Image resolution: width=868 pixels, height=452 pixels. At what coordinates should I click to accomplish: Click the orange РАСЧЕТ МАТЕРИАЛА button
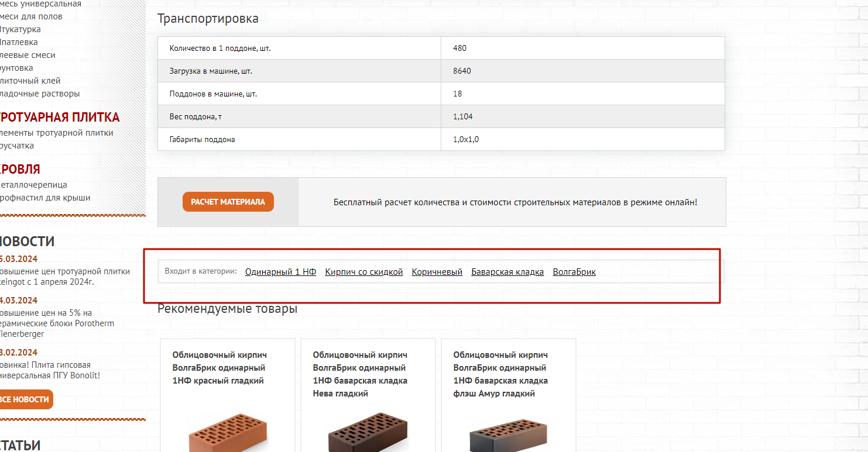click(228, 202)
